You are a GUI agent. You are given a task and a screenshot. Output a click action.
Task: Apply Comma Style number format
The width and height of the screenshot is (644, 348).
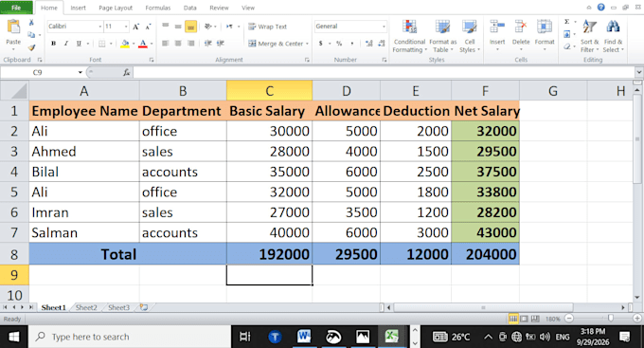352,44
